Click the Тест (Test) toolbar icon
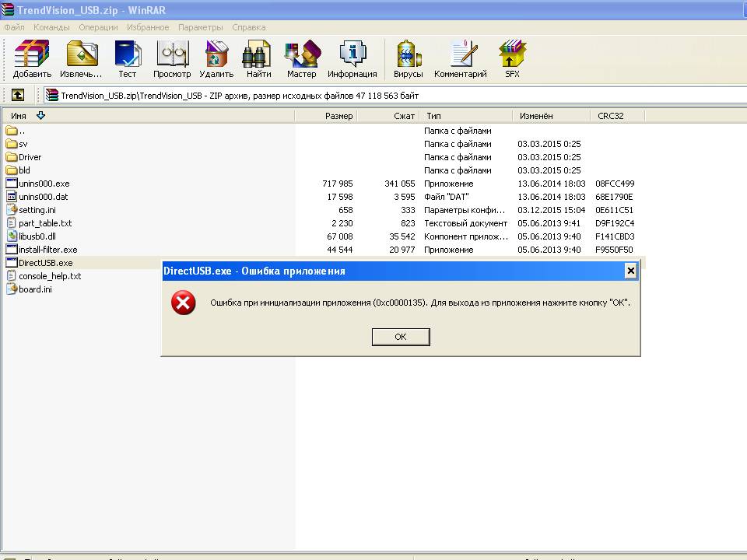This screenshot has height=560, width=747. [x=128, y=59]
